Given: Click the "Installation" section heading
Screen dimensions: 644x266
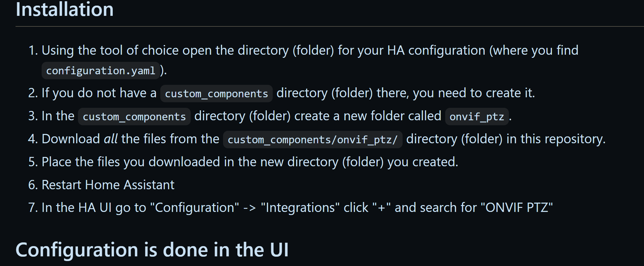Looking at the screenshot, I should point(65,9).
